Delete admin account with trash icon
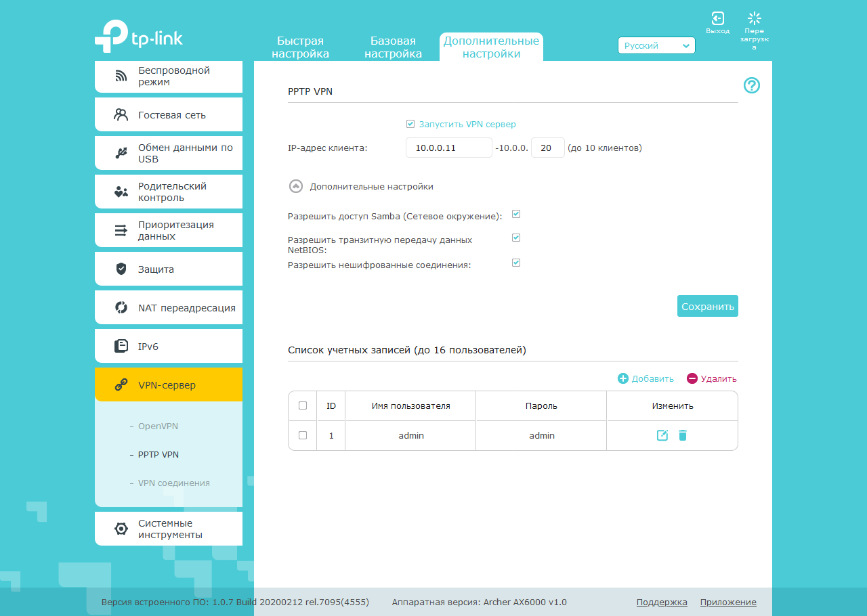 (x=683, y=435)
